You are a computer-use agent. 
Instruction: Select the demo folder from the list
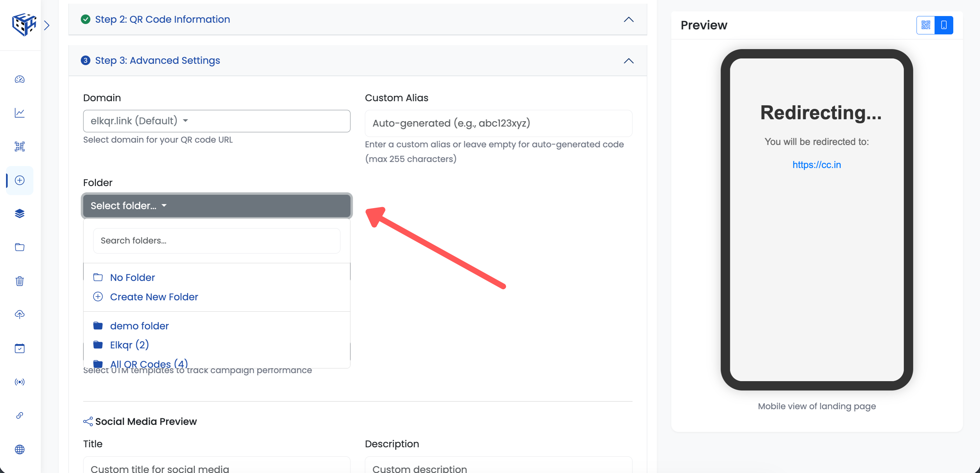point(139,326)
